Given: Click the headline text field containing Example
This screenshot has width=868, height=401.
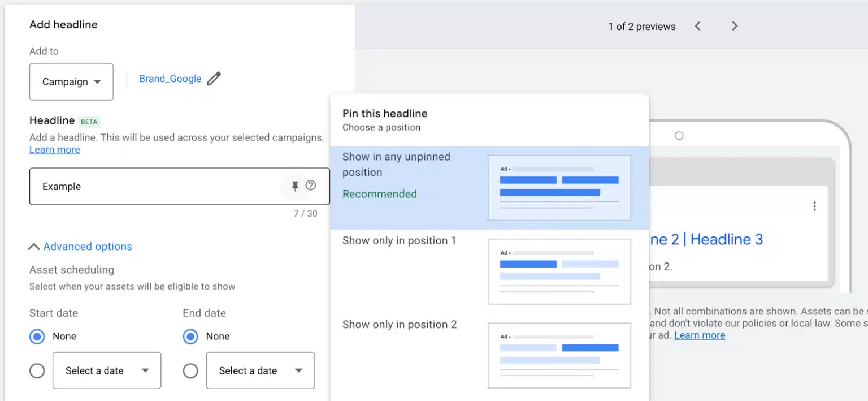Looking at the screenshot, I should point(153,187).
